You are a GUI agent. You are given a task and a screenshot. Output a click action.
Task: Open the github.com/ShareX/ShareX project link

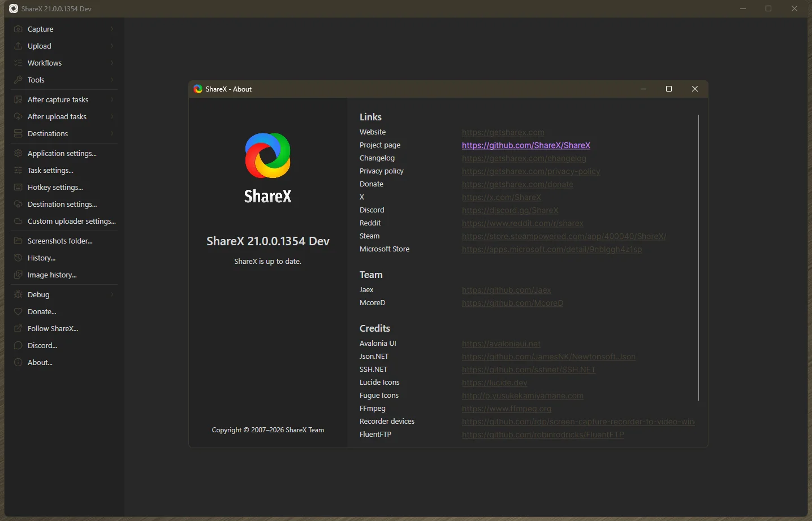pyautogui.click(x=526, y=145)
